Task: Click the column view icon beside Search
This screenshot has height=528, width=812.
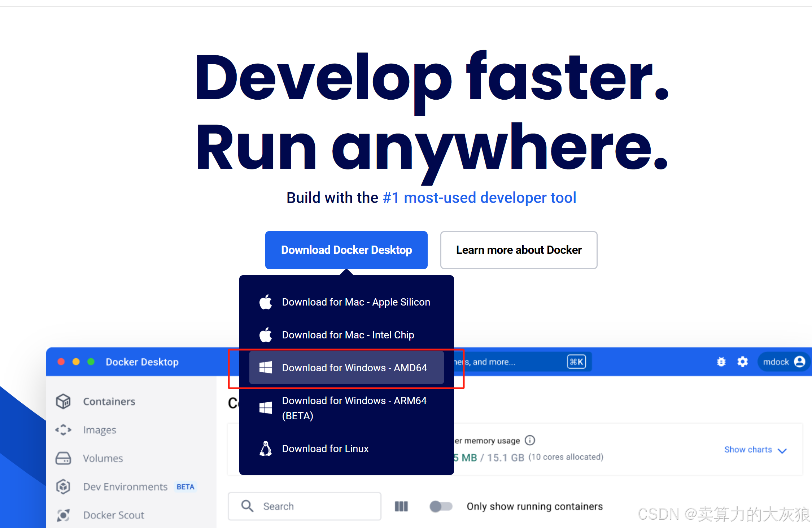Action: tap(401, 506)
